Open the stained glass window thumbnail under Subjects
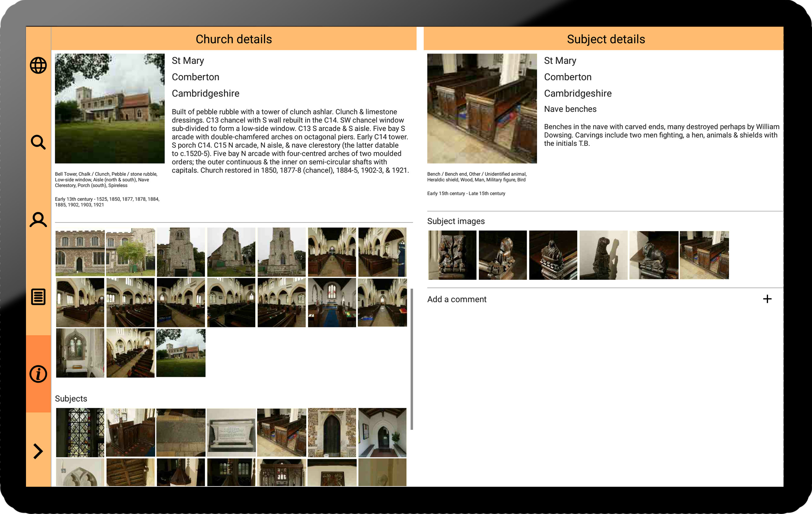Screen dimensions: 812x514 point(80,433)
